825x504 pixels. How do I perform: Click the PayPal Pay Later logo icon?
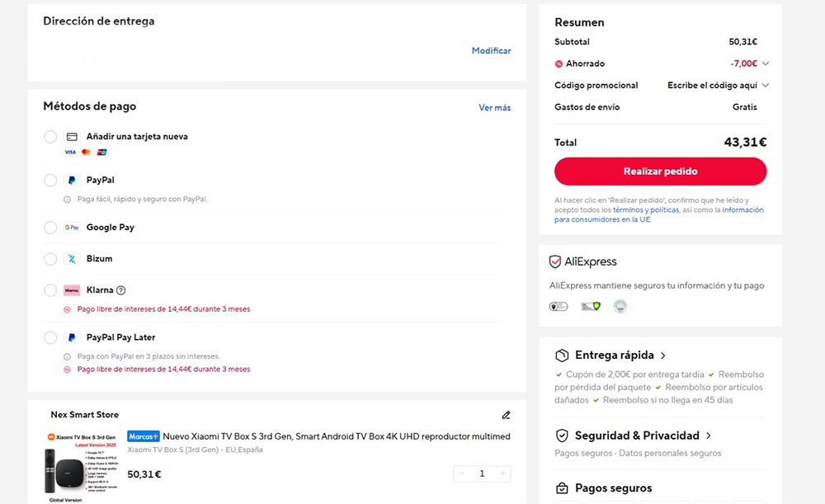[x=72, y=337]
